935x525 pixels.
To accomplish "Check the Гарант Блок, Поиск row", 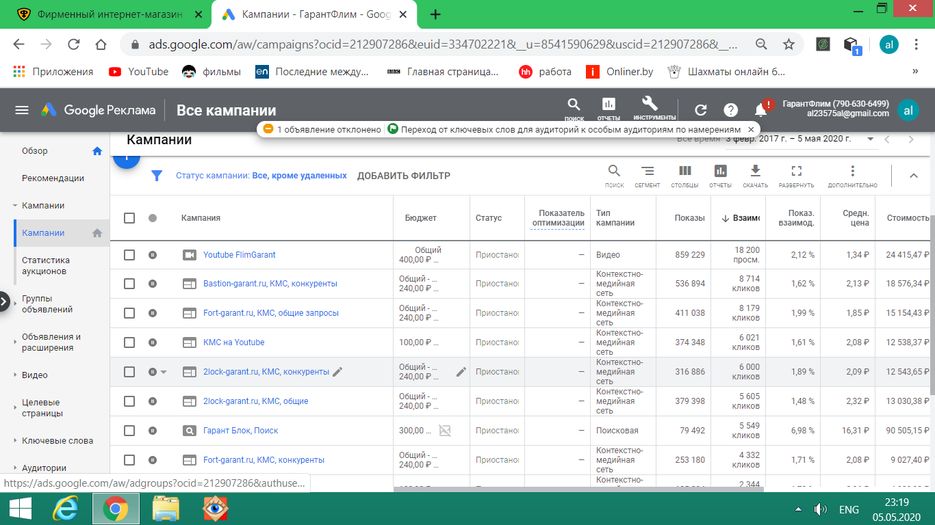I will pos(129,430).
